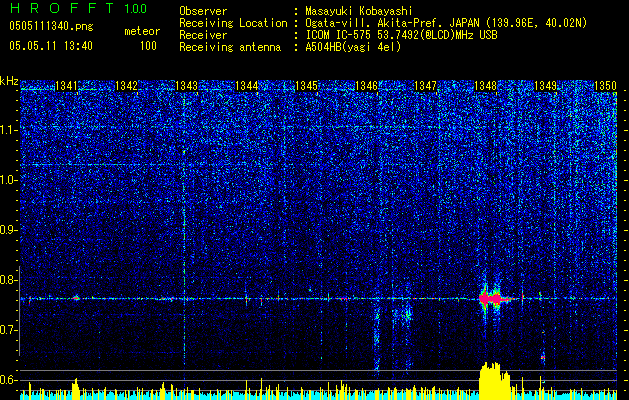Click the A504HB(yagi 4el) antenna text
This screenshot has height=400, width=629.
(353, 47)
